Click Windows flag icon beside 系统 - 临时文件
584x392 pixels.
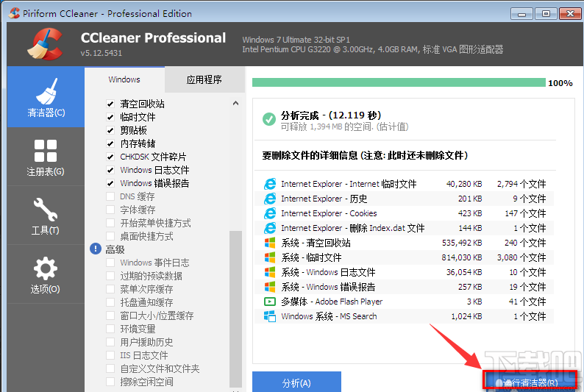click(x=270, y=257)
